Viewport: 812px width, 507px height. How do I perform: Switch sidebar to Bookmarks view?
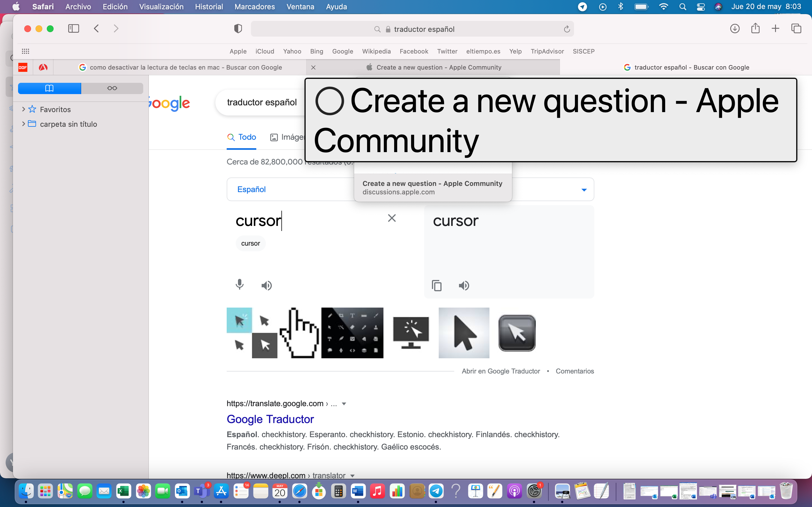coord(49,88)
